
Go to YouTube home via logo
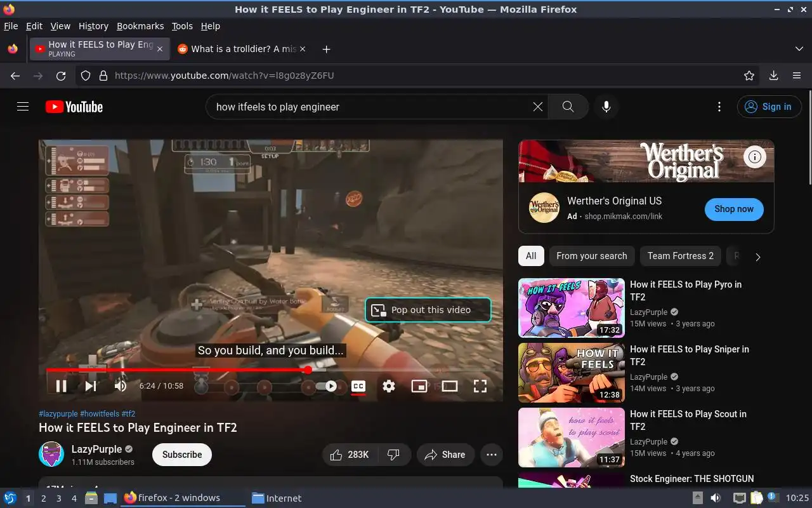pos(74,107)
